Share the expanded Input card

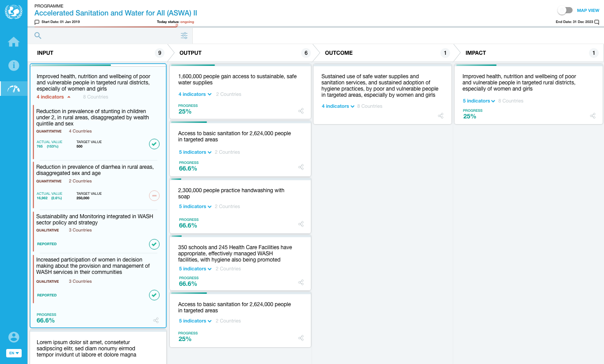tap(156, 320)
